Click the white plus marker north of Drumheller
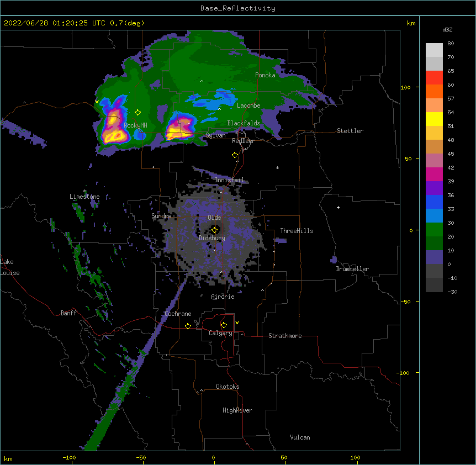 point(338,207)
